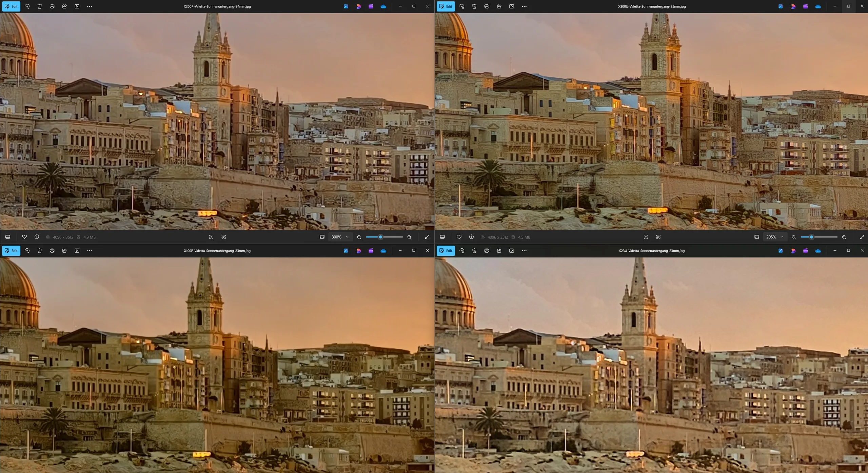
Task: Click Edit button in S23U window
Action: coord(446,251)
